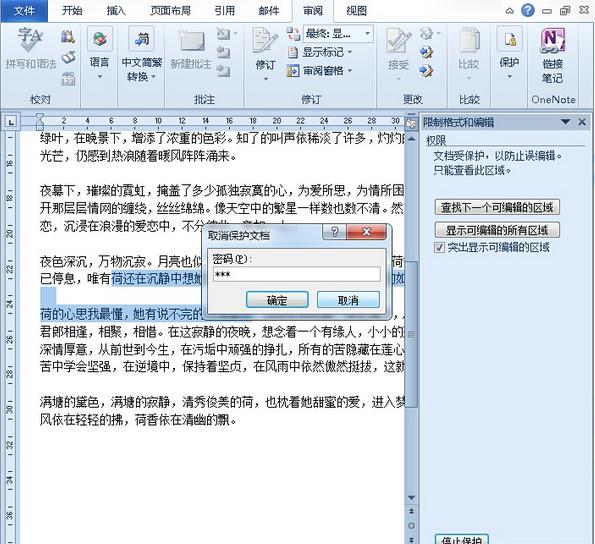Click the view ruler toggle above scrollbar

[x=411, y=123]
